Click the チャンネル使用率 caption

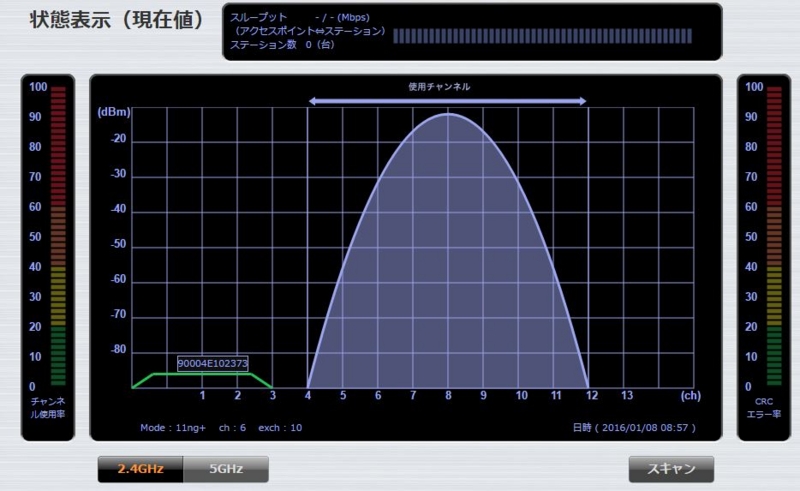[x=47, y=408]
